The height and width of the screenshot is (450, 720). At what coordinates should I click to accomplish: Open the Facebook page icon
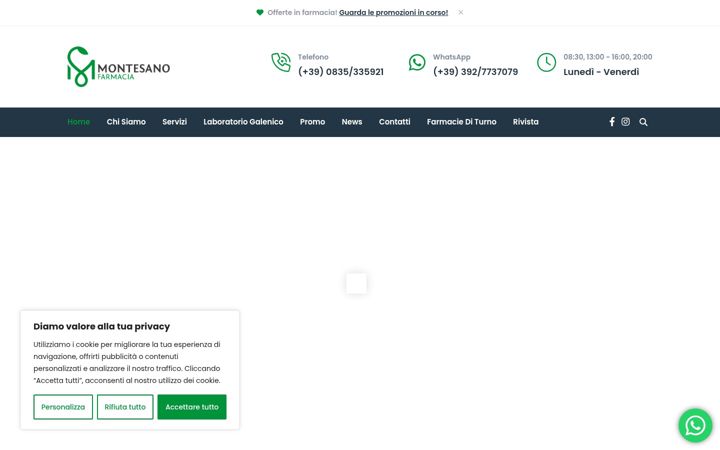click(x=612, y=122)
